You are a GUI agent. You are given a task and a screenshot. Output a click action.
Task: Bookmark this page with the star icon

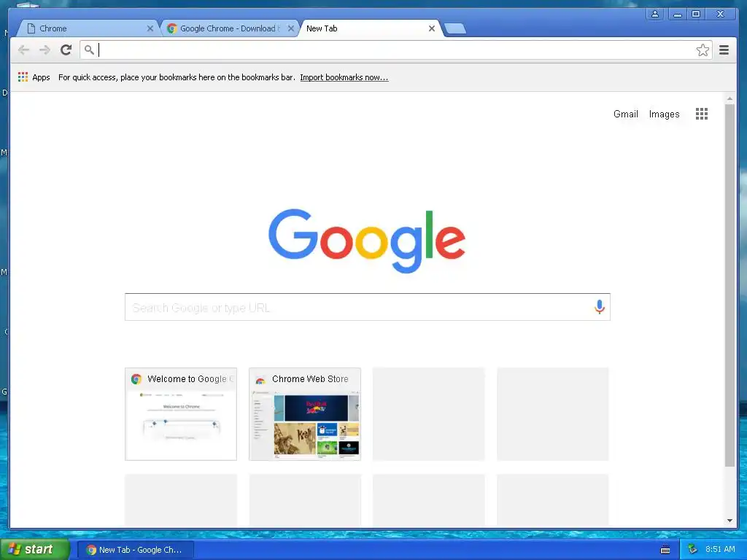703,50
